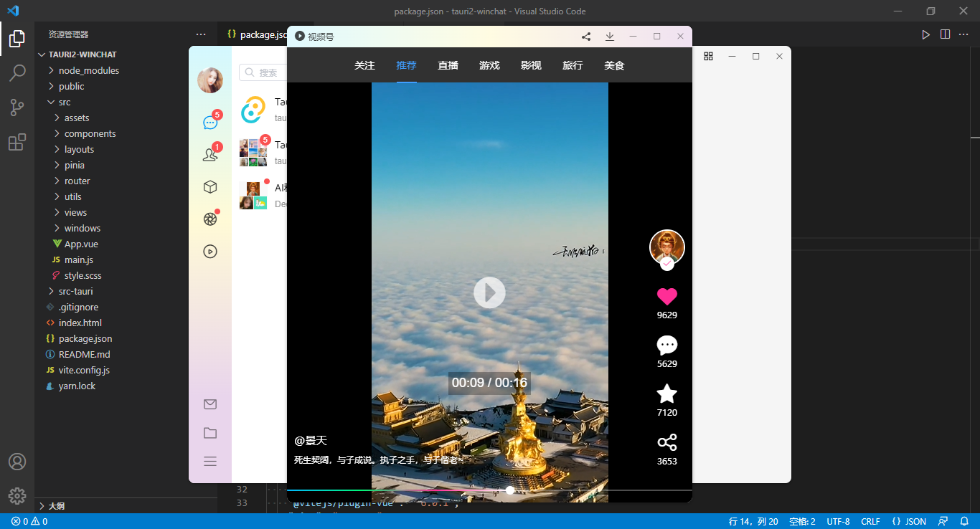Open the 视频号 video channels play icon

click(209, 251)
